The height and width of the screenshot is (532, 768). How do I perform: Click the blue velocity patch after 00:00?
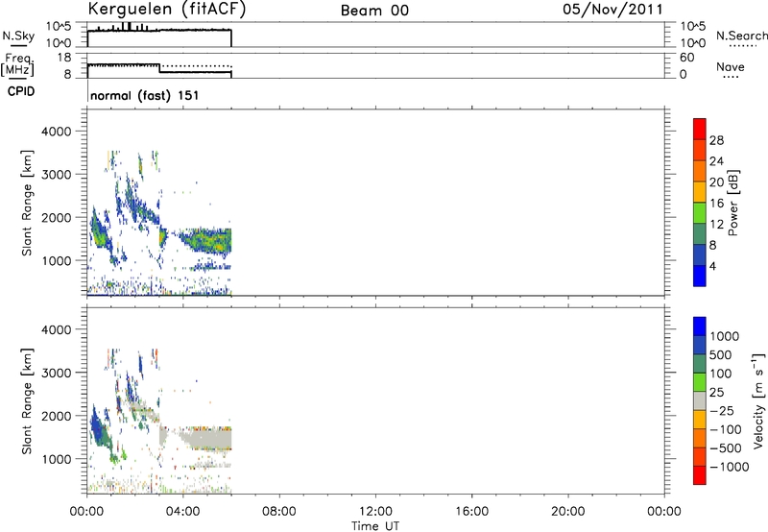(x=97, y=426)
